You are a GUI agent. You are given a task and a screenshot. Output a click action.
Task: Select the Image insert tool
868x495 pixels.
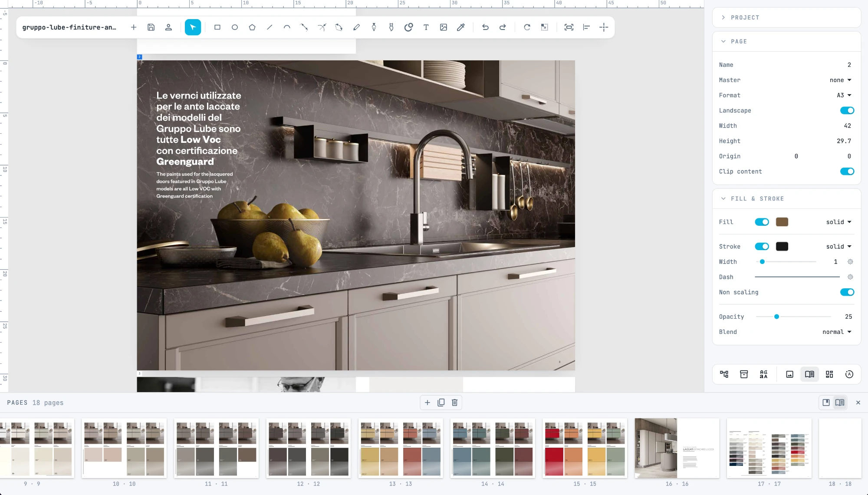point(444,27)
